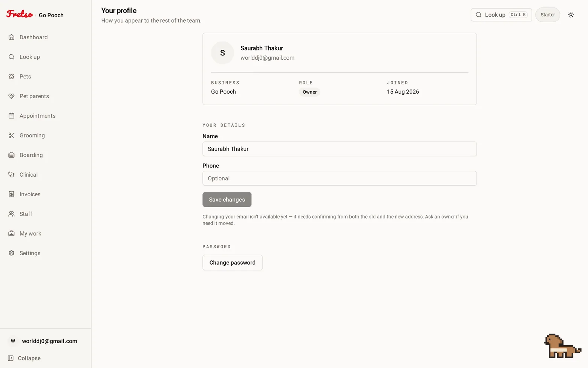588x368 pixels.
Task: Click the pixel dog mascot
Action: tap(562, 346)
